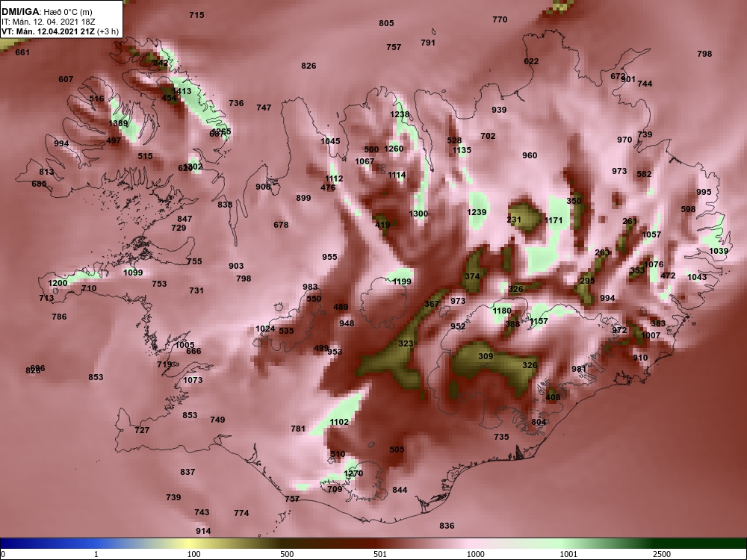
Task: Click map value 1270
Action: click(353, 473)
